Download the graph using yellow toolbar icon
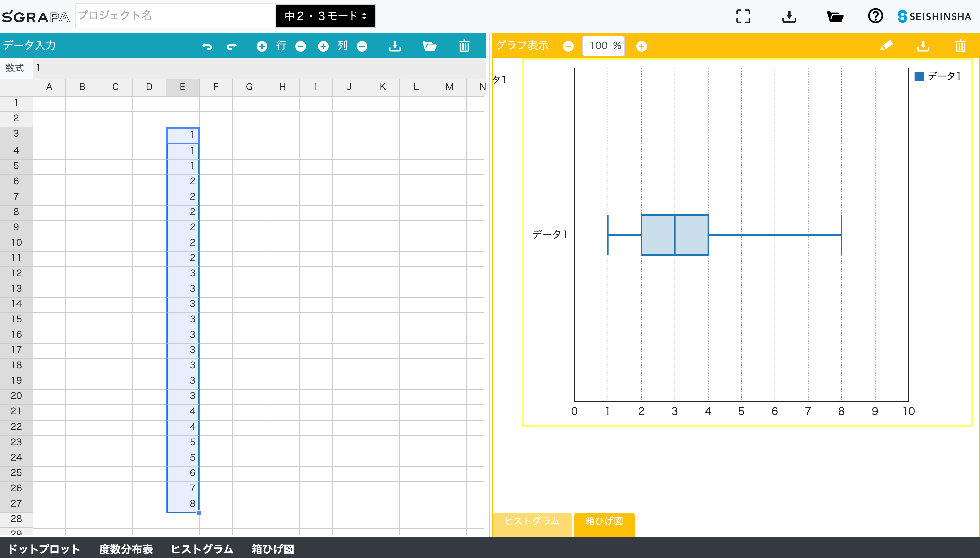 (923, 46)
